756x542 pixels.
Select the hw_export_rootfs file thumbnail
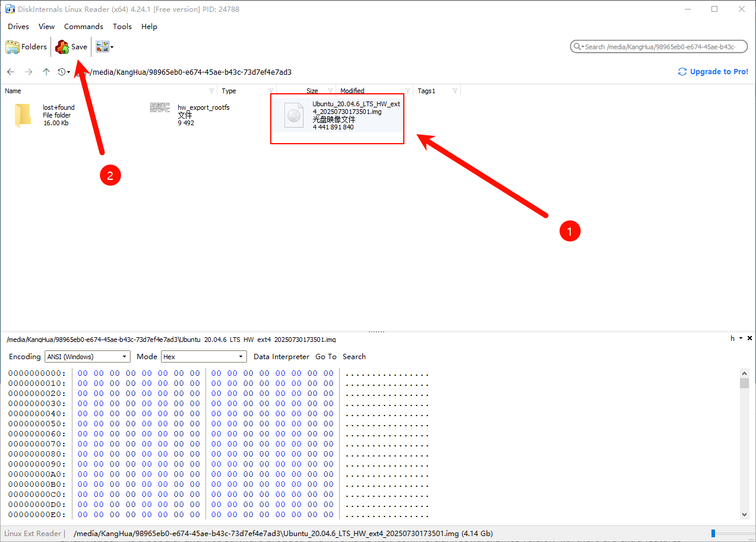(161, 107)
